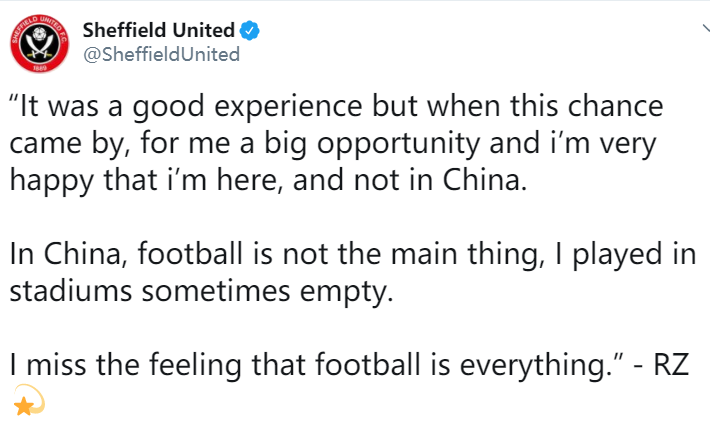Click the line starting "In China, football is not"
Viewport: 710px width, 428px height.
353,255
